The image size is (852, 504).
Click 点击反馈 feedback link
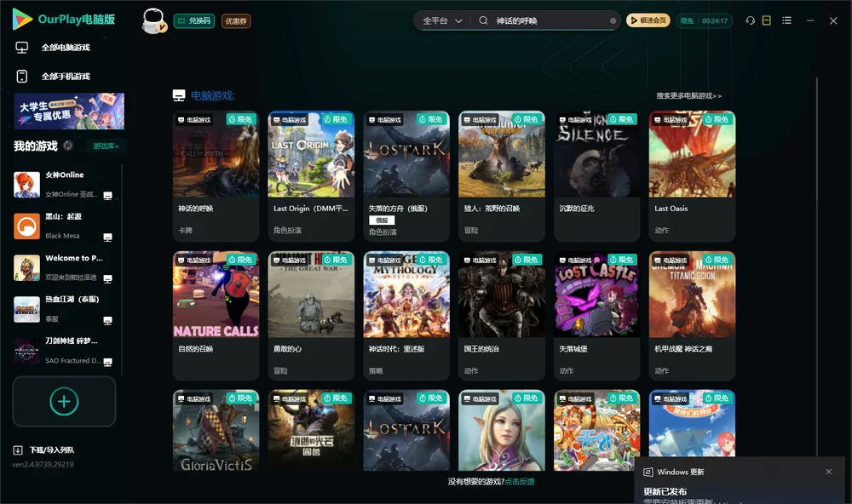point(520,481)
